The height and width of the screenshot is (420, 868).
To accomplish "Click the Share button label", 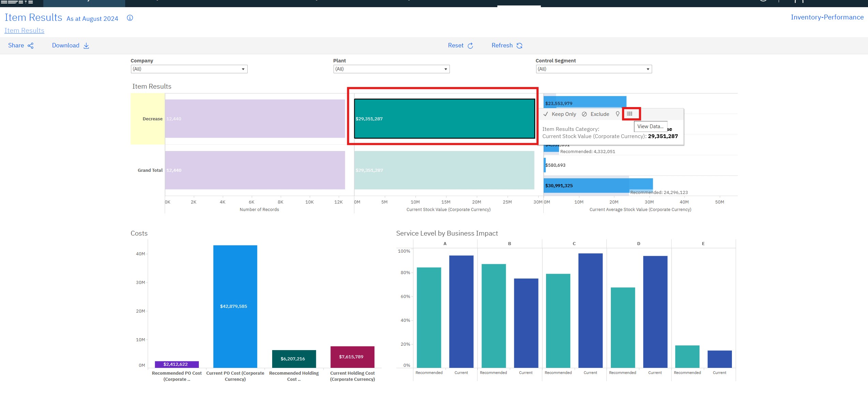I will pyautogui.click(x=16, y=45).
